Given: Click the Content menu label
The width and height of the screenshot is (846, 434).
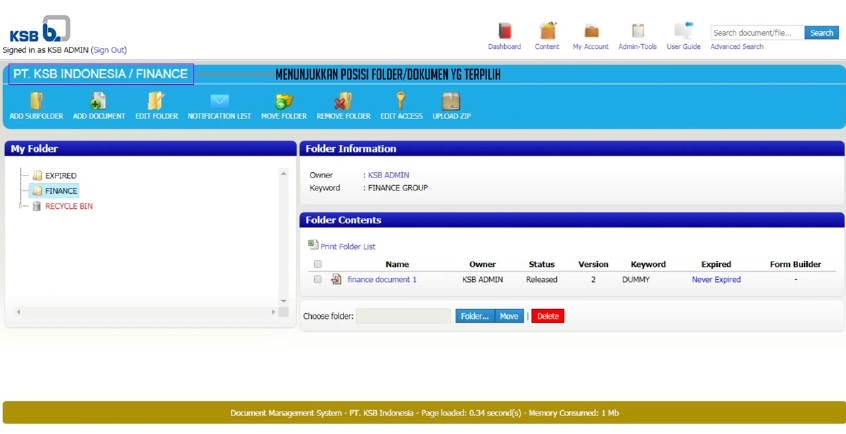Looking at the screenshot, I should coord(547,46).
